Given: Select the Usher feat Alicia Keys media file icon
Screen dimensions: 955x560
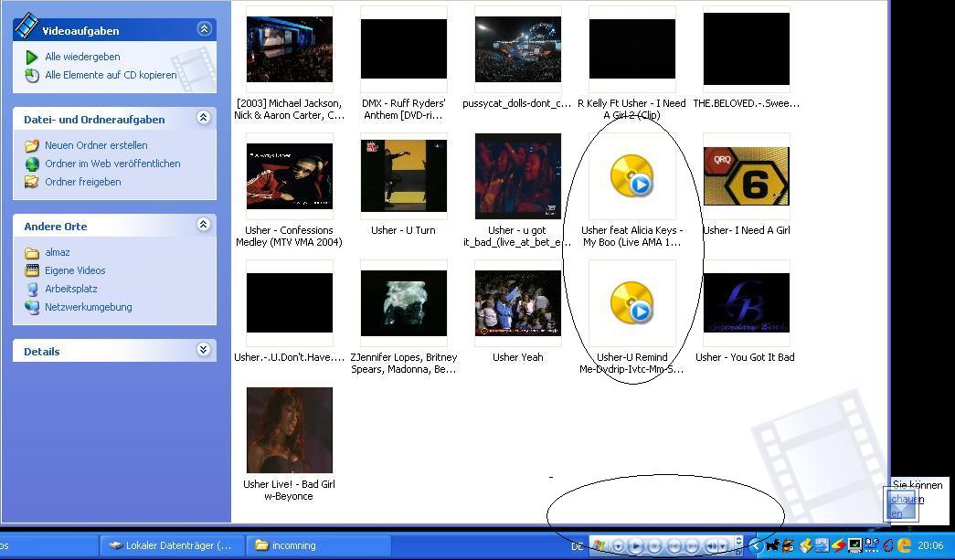Looking at the screenshot, I should (x=632, y=176).
